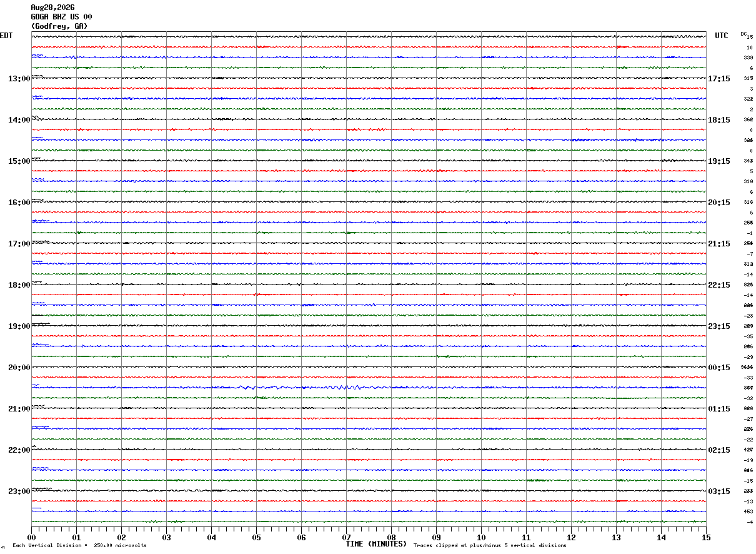Click the Traces clipped footer note
Viewport: 756px width, 554px height.
coord(490,545)
